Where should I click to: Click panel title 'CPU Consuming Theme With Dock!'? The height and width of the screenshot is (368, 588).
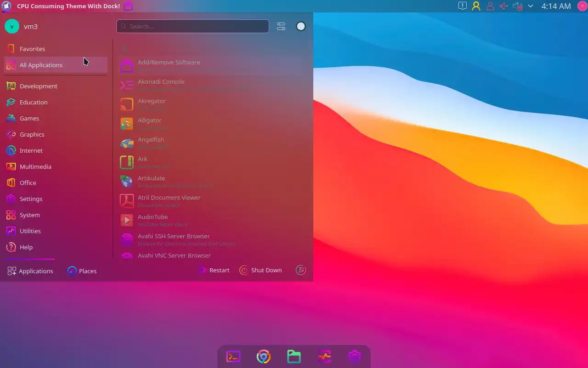(68, 6)
